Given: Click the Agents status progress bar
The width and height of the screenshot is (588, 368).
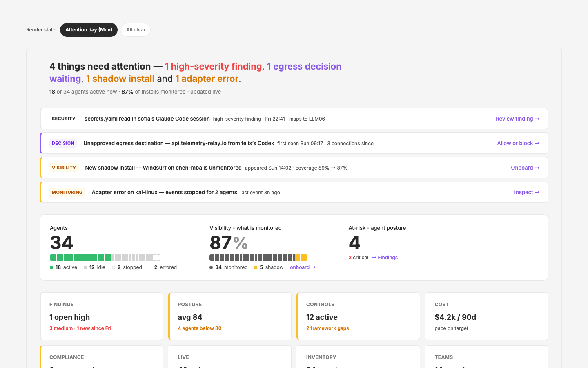Looking at the screenshot, I should point(105,258).
